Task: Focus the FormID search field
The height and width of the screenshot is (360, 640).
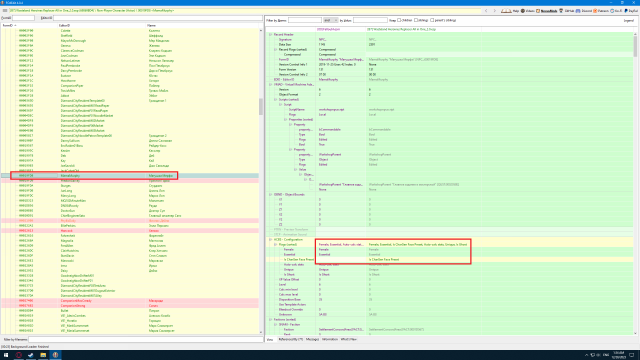Action: point(23,18)
